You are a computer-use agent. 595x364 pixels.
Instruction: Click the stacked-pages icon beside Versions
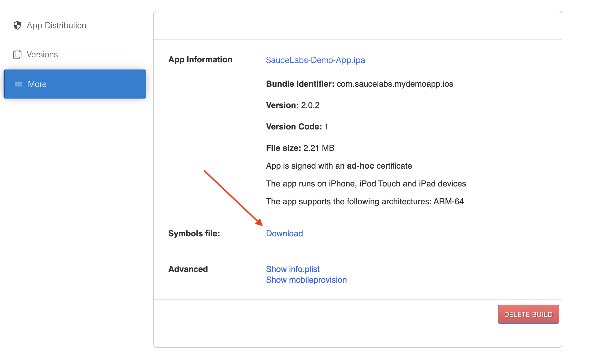click(x=17, y=54)
